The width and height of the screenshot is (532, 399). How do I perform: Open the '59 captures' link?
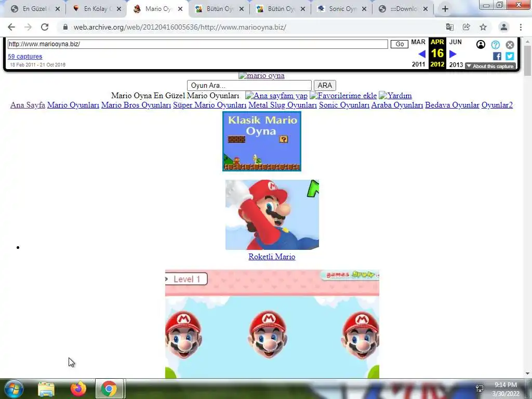pos(25,57)
